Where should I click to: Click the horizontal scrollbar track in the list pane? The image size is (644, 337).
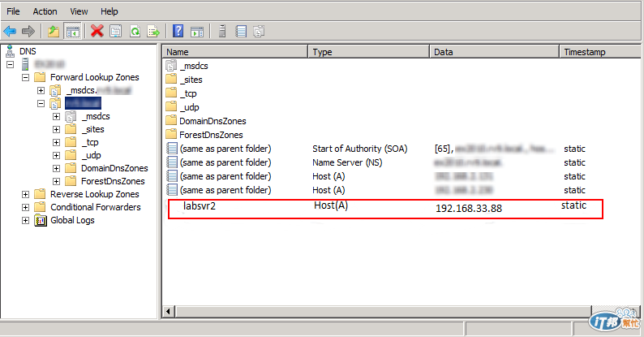(x=384, y=312)
